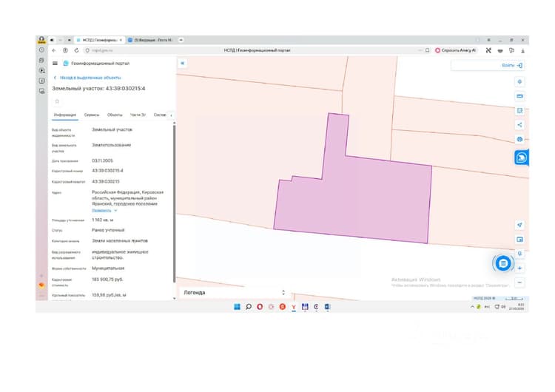
Task: Switch to the НСПД browser tab
Action: pyautogui.click(x=99, y=40)
